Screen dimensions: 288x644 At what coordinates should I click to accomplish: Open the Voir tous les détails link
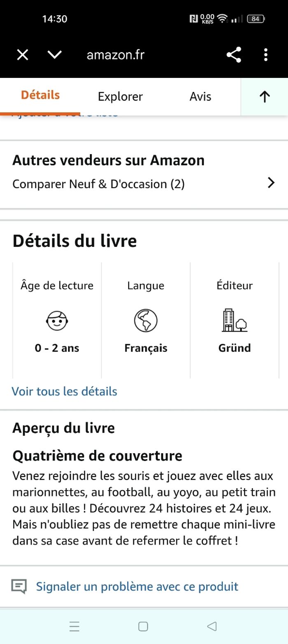pyautogui.click(x=65, y=391)
